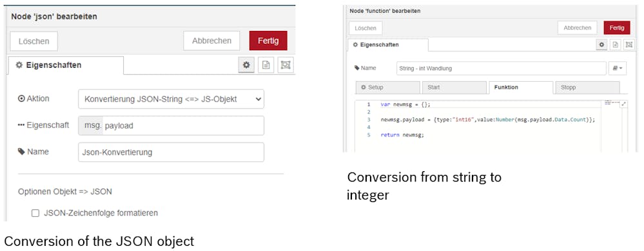Click the Json-Konvertierung name field
Screen dimensions: 644x251
[x=171, y=152]
